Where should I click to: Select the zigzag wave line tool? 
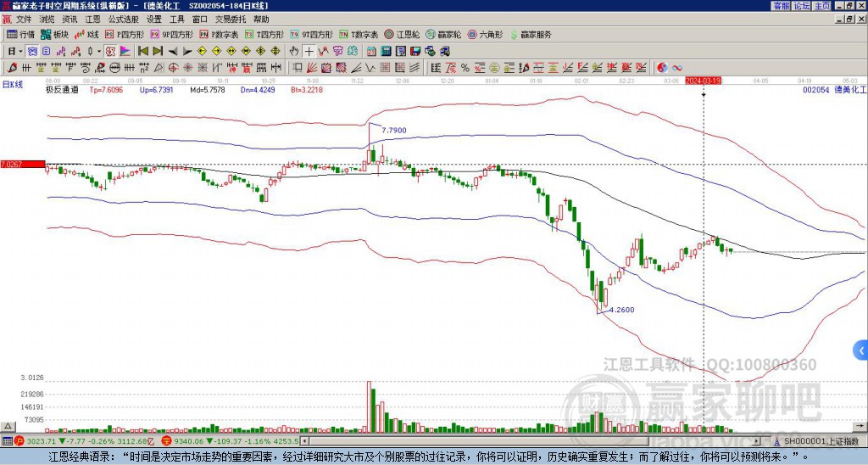pyautogui.click(x=370, y=68)
